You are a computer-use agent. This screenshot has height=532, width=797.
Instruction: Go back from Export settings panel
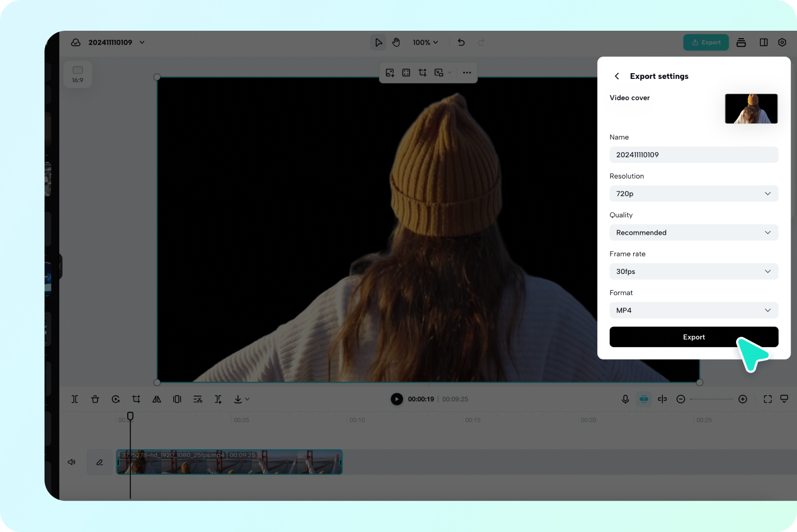616,76
